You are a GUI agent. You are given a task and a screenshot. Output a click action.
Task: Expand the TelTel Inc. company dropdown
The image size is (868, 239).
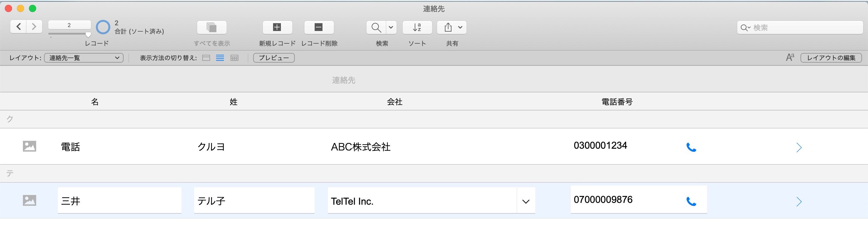(x=526, y=201)
